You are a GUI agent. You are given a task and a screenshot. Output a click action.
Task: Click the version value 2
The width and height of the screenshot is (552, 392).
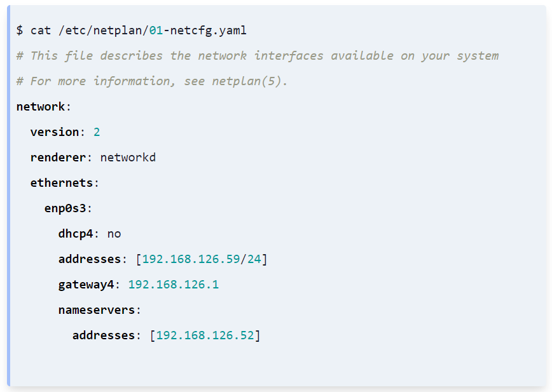[x=97, y=132]
